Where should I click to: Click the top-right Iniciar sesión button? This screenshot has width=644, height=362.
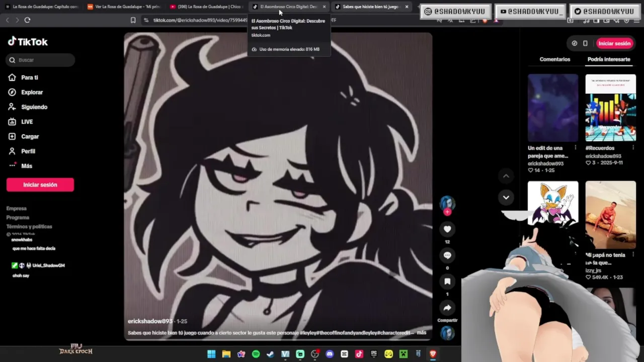coord(614,43)
